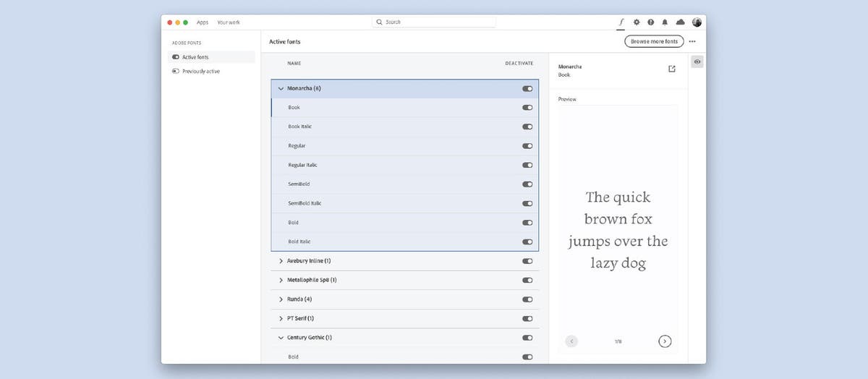The height and width of the screenshot is (379, 868).
Task: Select the Bold Italic style row
Action: click(405, 242)
